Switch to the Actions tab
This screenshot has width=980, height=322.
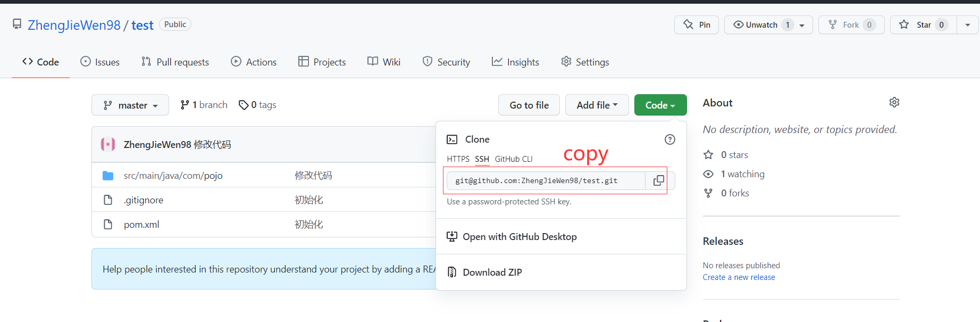(x=254, y=62)
